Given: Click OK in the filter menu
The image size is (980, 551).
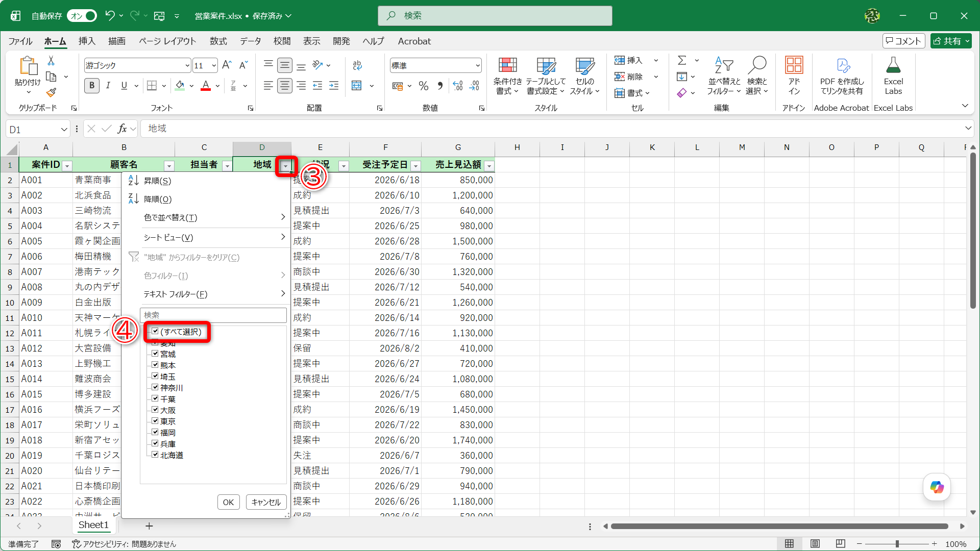Looking at the screenshot, I should click(x=228, y=502).
